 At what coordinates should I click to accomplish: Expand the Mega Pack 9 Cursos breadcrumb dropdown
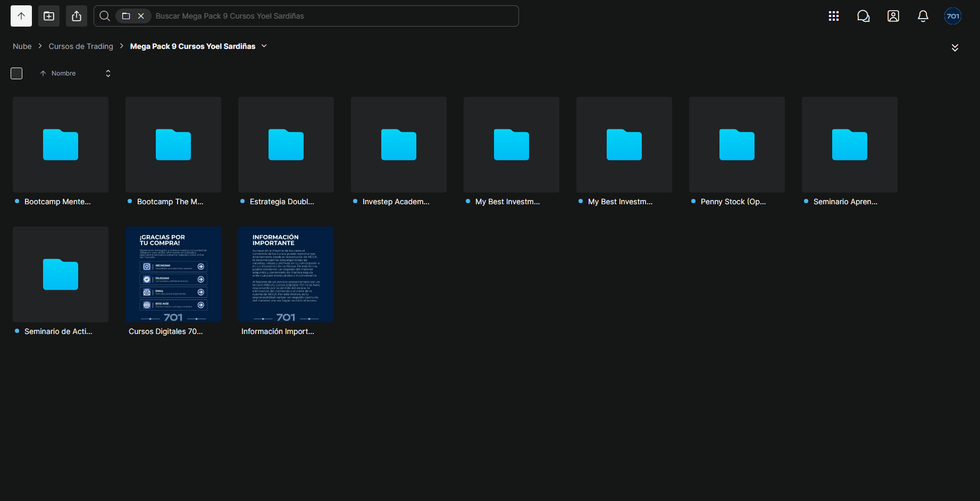pyautogui.click(x=264, y=46)
